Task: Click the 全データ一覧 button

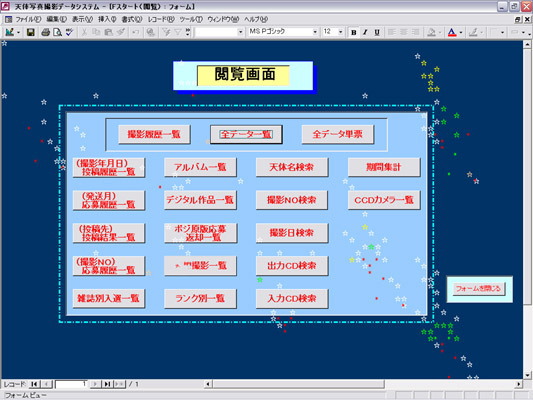Action: tap(246, 134)
